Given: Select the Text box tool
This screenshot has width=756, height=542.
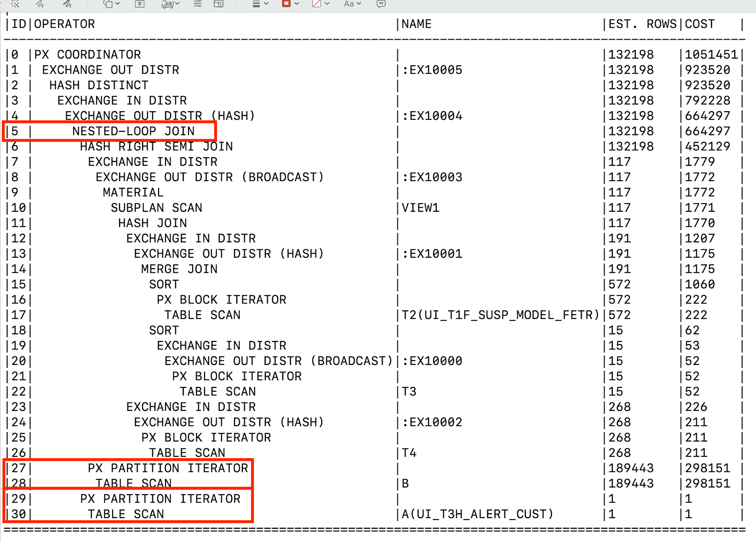Looking at the screenshot, I should (140, 4).
